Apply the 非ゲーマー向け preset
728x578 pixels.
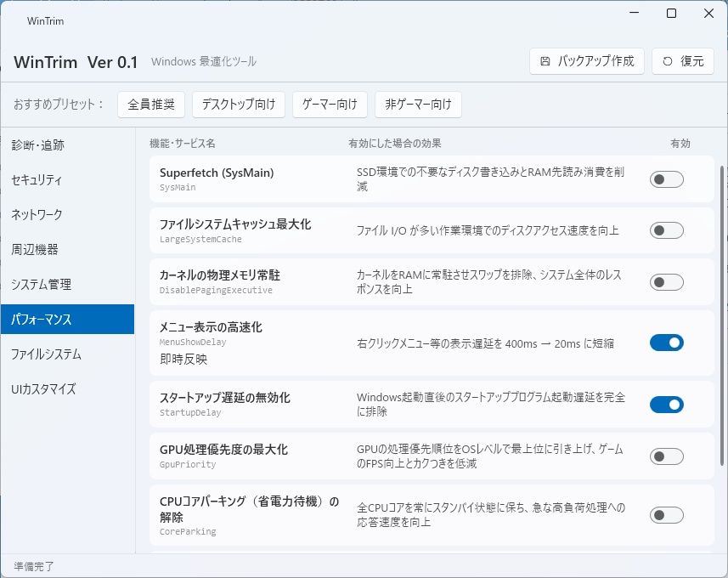tap(418, 104)
